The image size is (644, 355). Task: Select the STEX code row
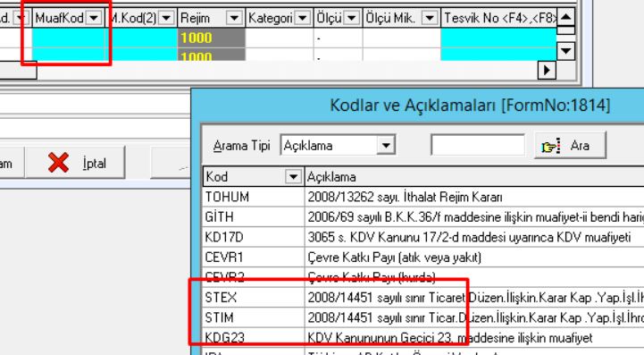423,298
